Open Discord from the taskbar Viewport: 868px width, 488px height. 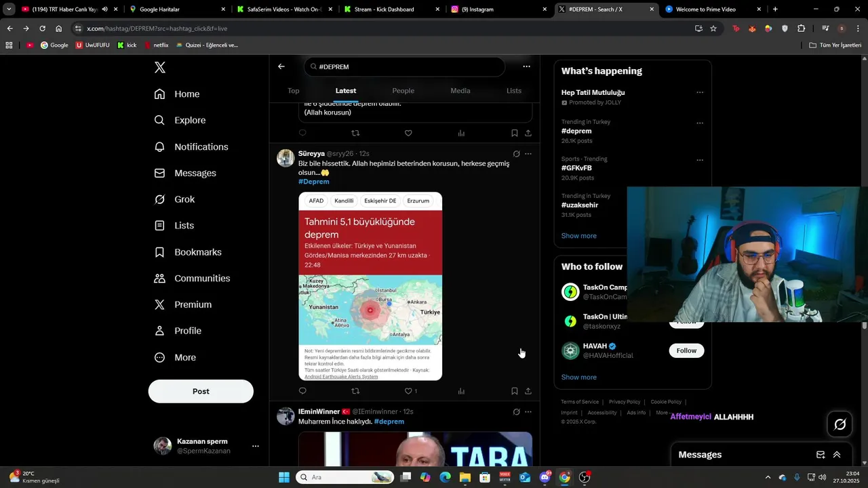tap(545, 477)
